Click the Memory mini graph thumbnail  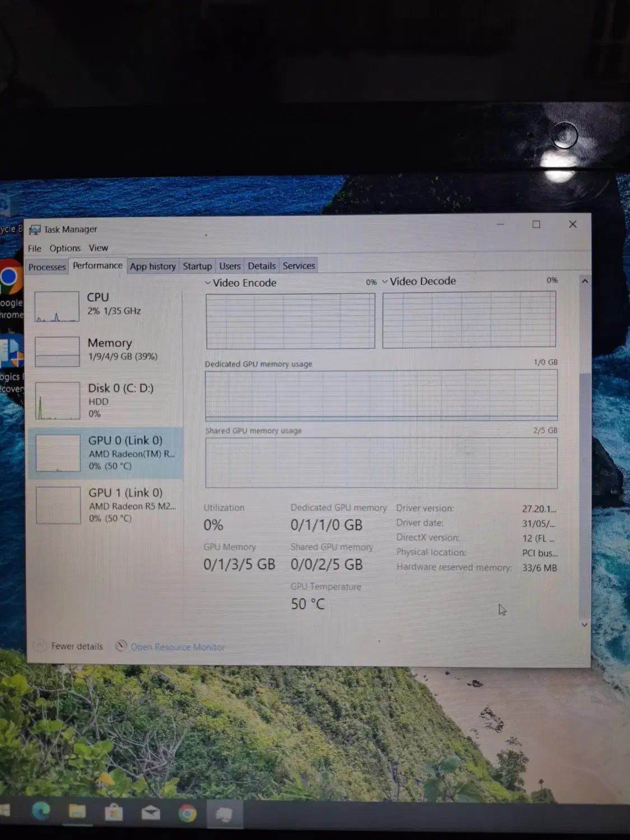pos(57,352)
